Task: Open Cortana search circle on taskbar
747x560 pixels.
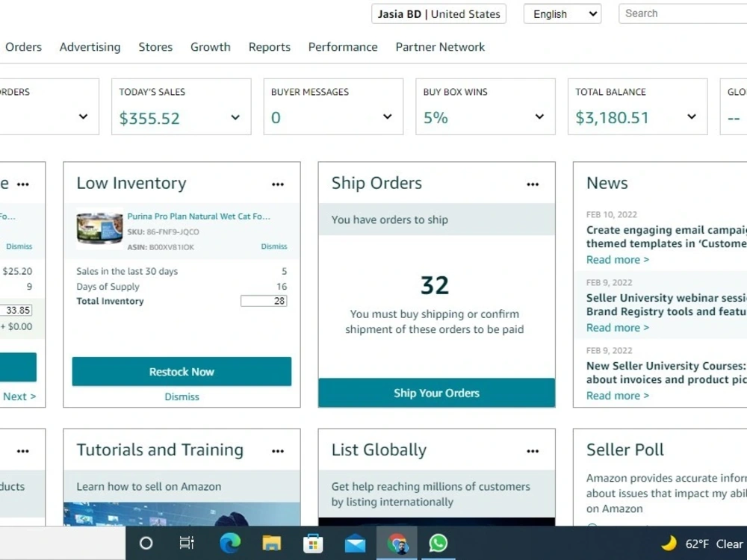Action: (146, 543)
